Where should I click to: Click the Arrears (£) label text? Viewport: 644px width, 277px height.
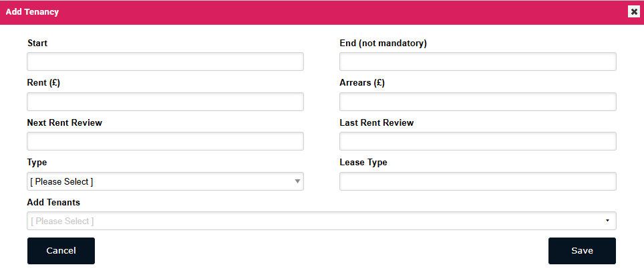click(362, 83)
